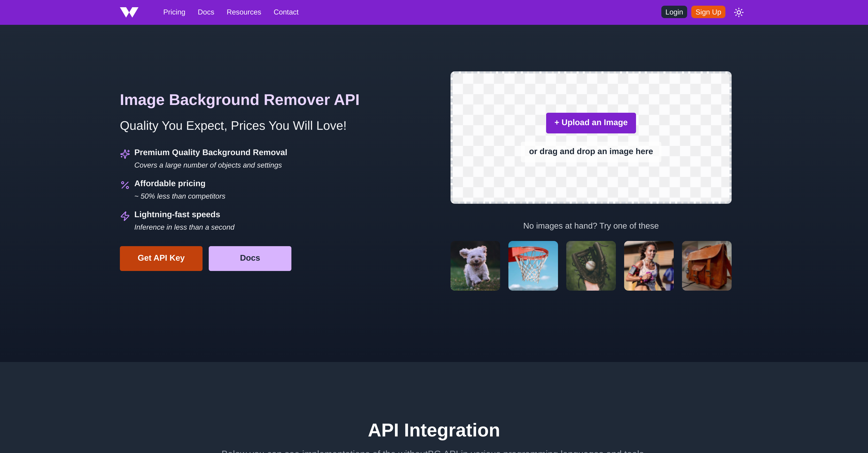Open the Resources section in the navigation

click(244, 12)
